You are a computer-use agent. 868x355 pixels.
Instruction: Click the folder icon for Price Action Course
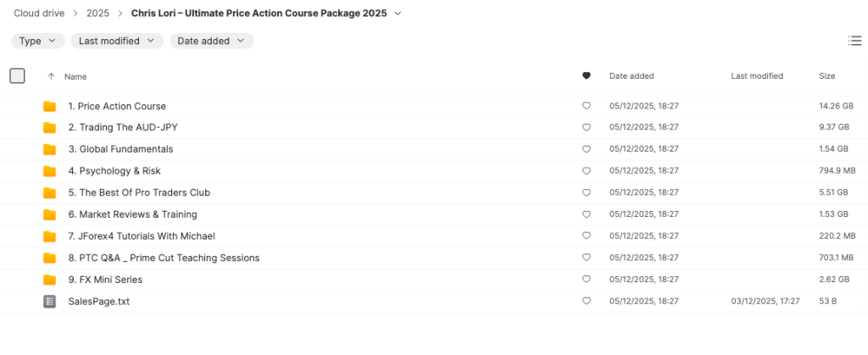click(50, 107)
